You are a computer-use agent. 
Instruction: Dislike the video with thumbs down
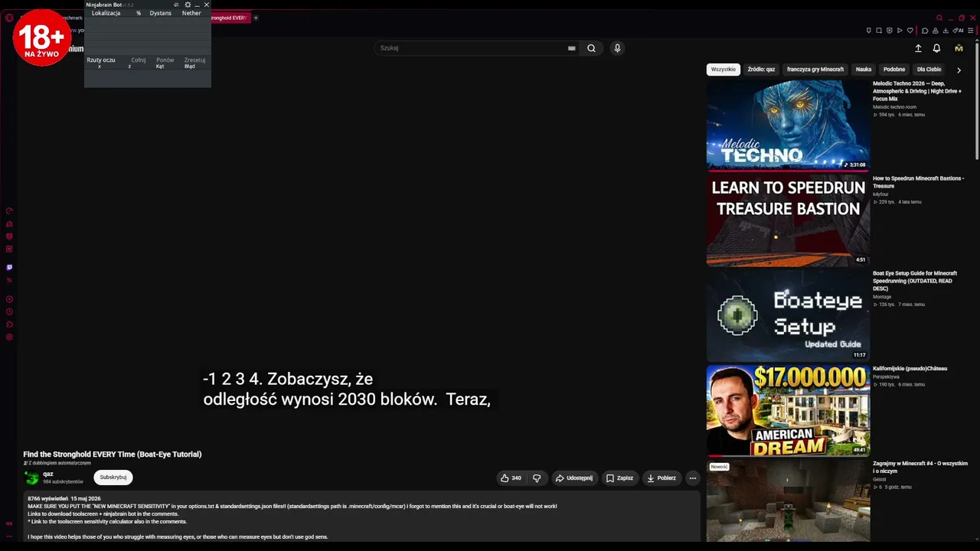[x=537, y=478]
